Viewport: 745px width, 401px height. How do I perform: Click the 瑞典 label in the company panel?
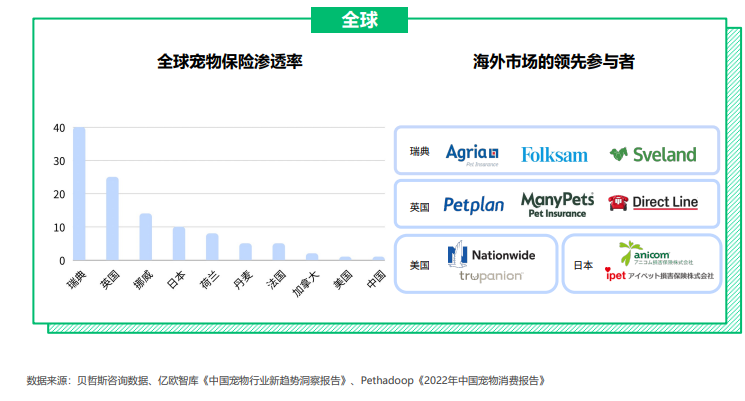(x=420, y=152)
